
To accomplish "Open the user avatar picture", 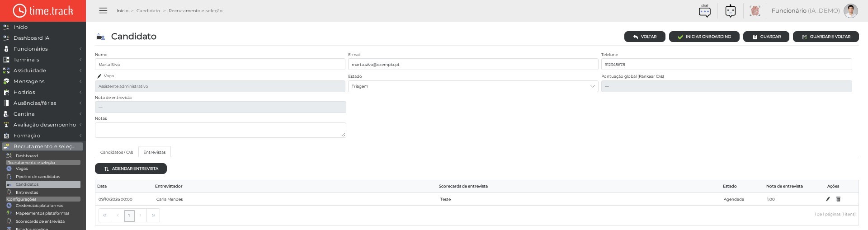I will coord(850,11).
